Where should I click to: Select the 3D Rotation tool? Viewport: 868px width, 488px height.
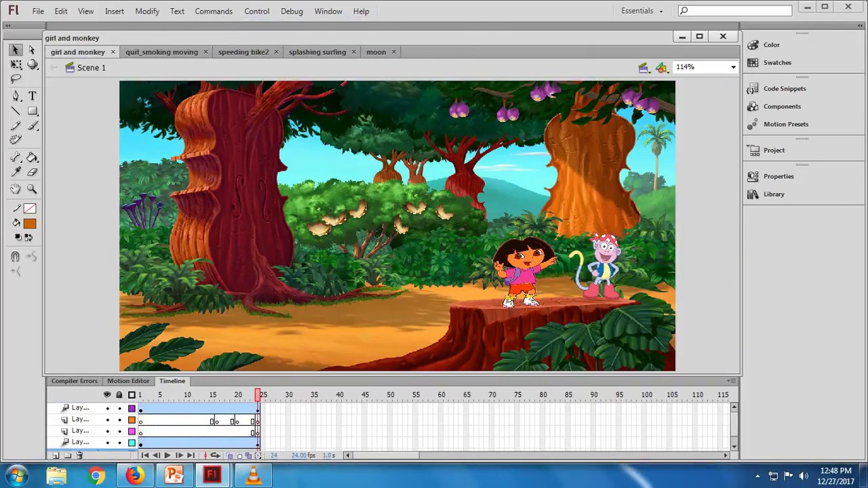[32, 64]
